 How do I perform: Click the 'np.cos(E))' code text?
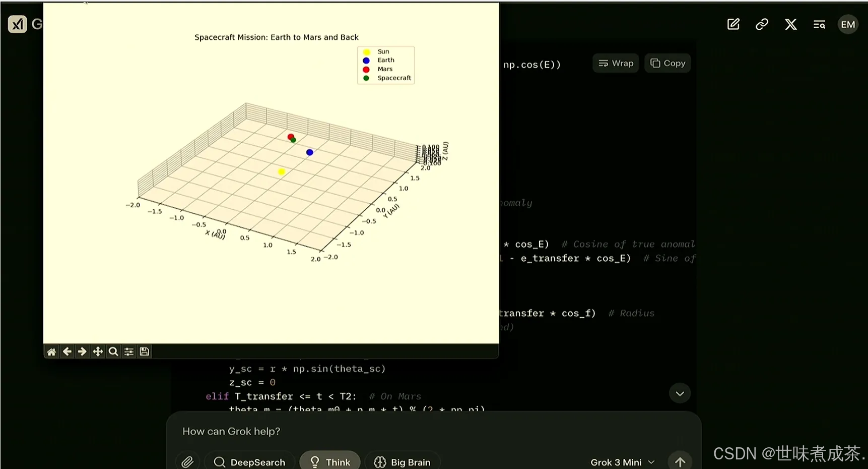coord(532,65)
